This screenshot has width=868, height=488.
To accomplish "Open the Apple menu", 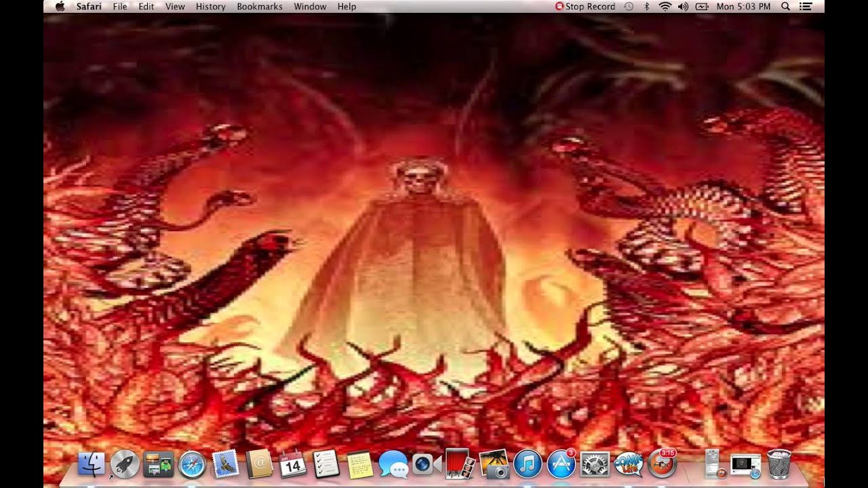I will tap(60, 6).
